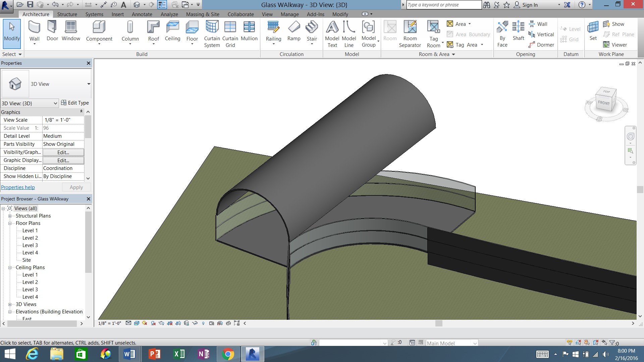Collapse the Floor Plans tree node
The height and width of the screenshot is (362, 644).
[x=10, y=223]
